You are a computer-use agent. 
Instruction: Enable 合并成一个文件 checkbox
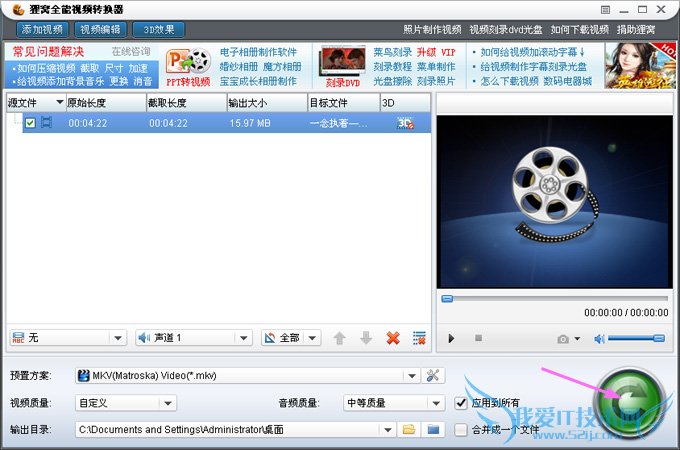[x=461, y=430]
